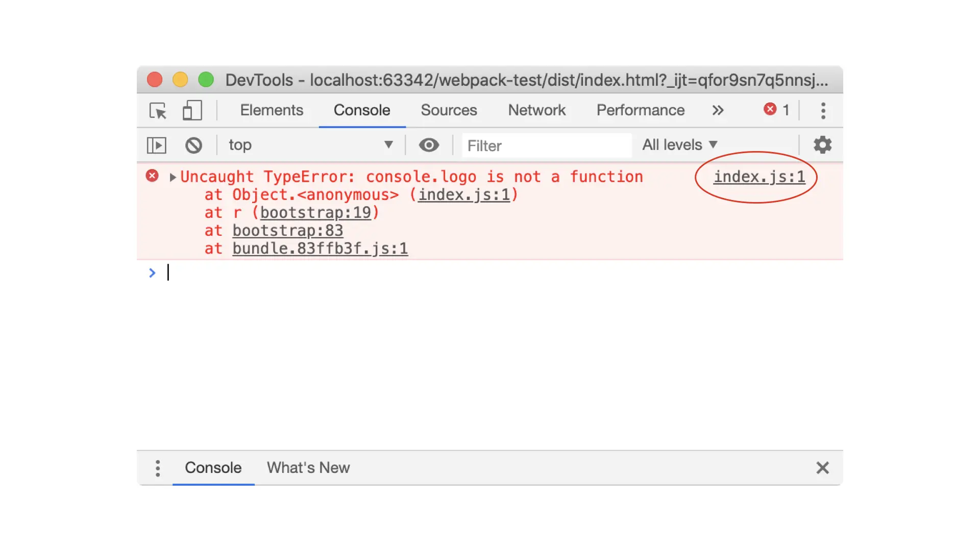Open console settings gear

[x=822, y=145]
